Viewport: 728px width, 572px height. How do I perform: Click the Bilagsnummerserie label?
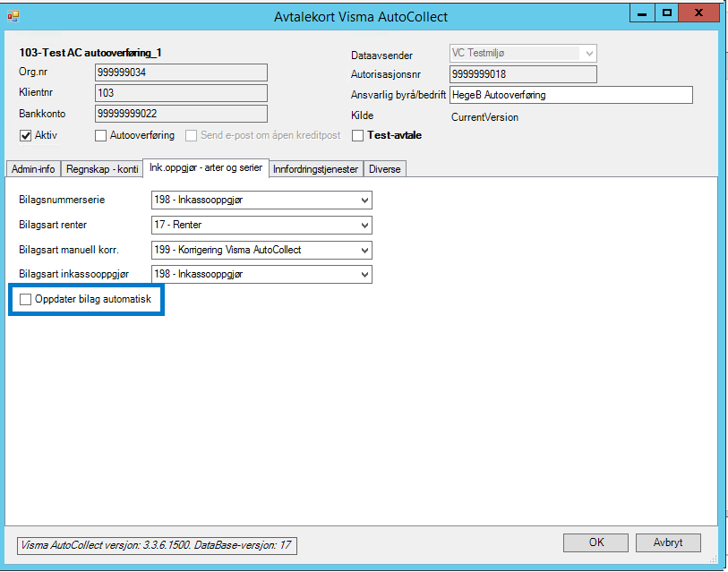tap(62, 201)
